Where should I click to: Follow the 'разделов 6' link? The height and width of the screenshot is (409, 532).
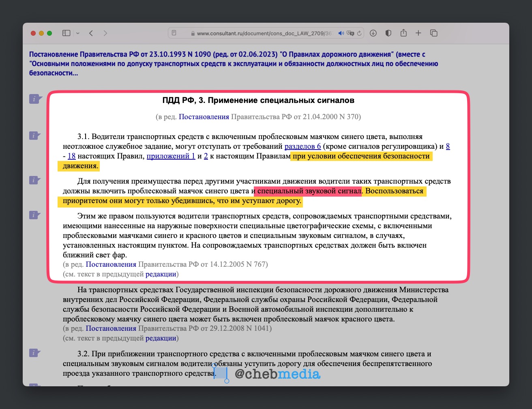click(302, 146)
